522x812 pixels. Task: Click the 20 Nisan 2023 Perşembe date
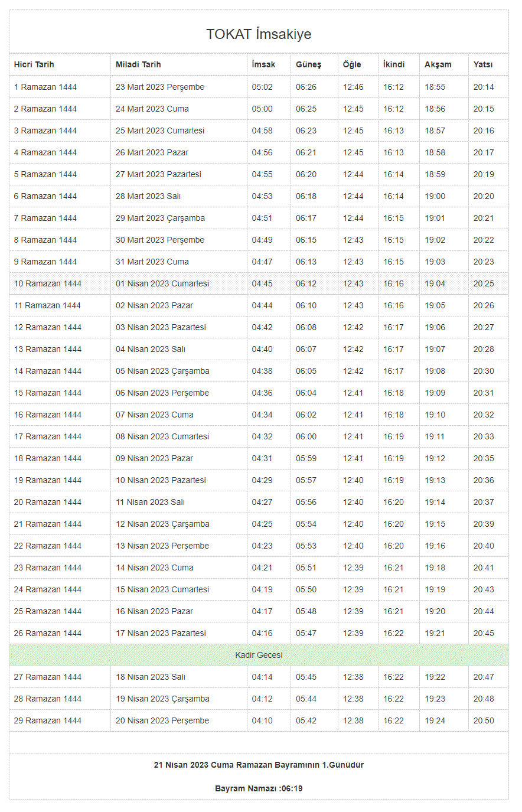162,720
